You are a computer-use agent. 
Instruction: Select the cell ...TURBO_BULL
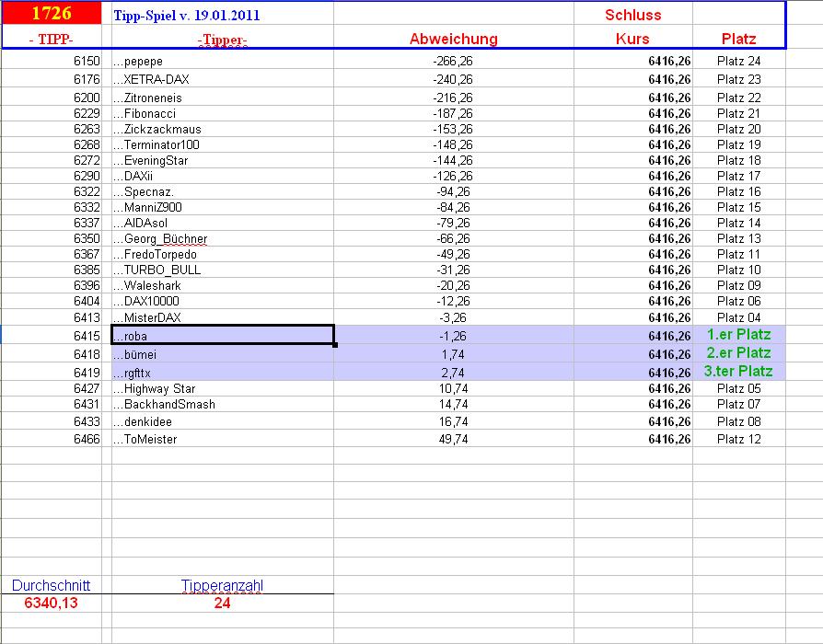[x=223, y=270]
